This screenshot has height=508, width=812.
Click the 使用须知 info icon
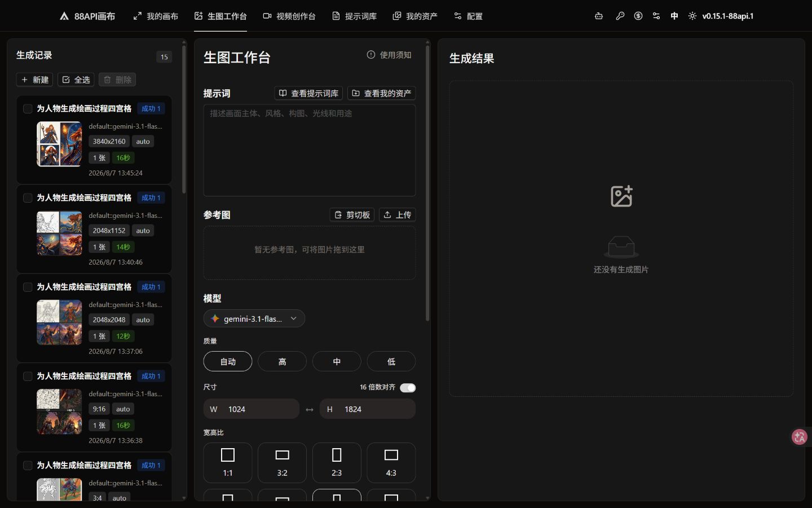371,55
